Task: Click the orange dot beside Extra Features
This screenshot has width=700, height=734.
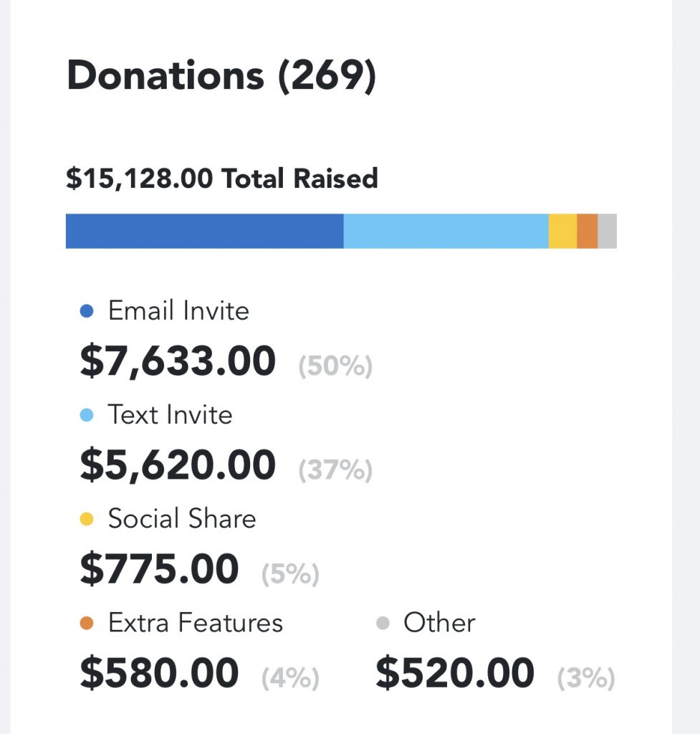Action: pos(87,624)
